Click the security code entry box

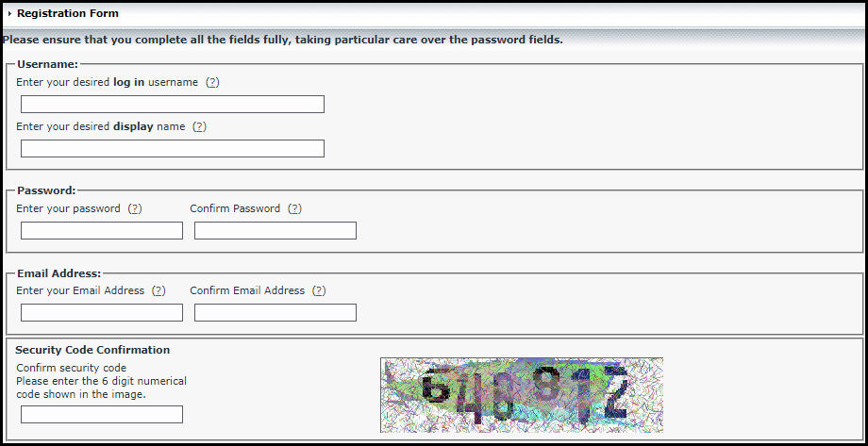102,414
